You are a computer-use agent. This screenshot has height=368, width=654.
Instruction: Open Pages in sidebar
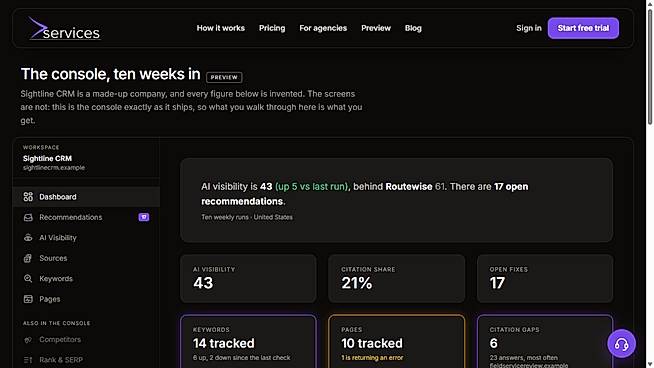click(86, 299)
